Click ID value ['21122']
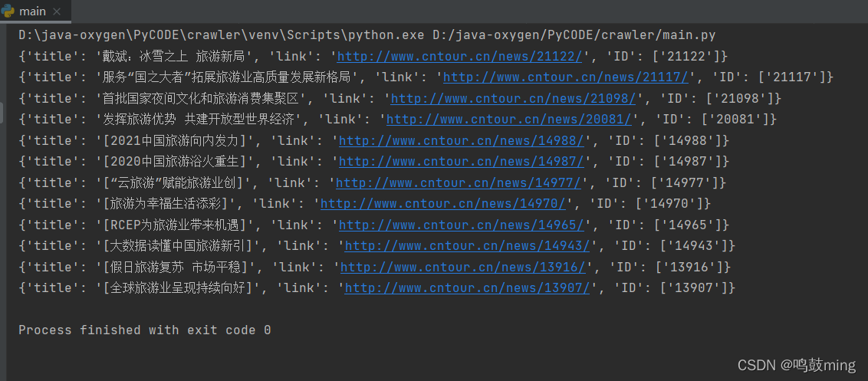This screenshot has height=381, width=868. pyautogui.click(x=684, y=56)
